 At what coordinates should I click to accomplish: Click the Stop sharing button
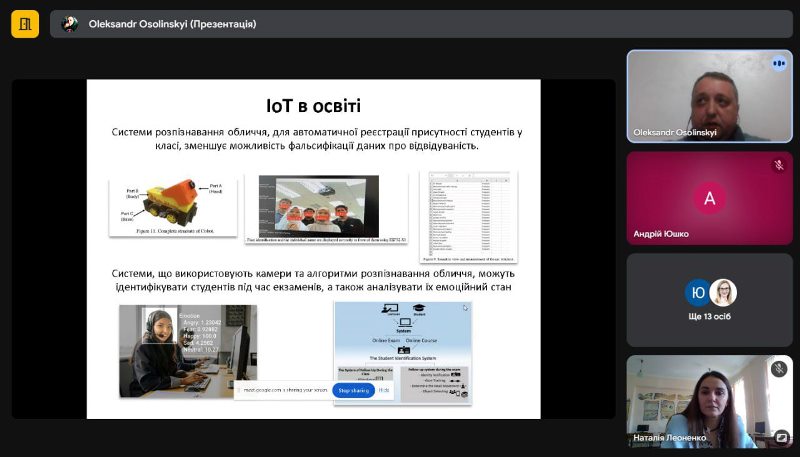pyautogui.click(x=354, y=391)
